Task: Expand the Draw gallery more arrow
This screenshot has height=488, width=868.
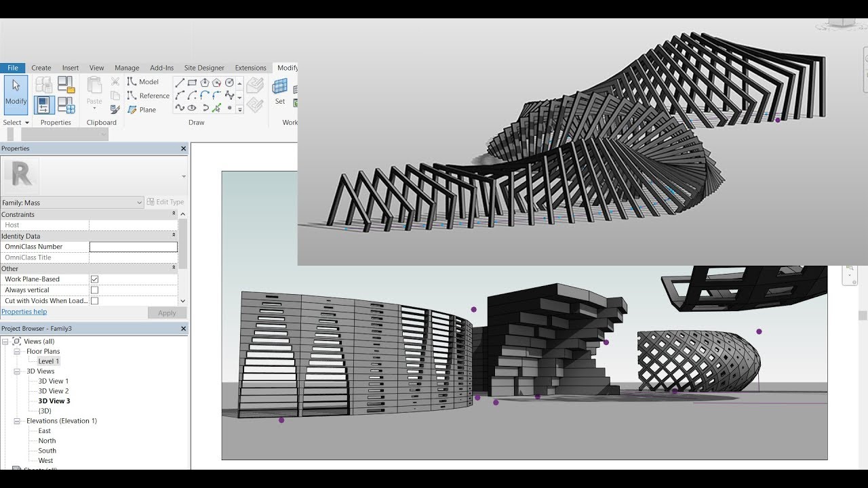Action: [x=239, y=110]
